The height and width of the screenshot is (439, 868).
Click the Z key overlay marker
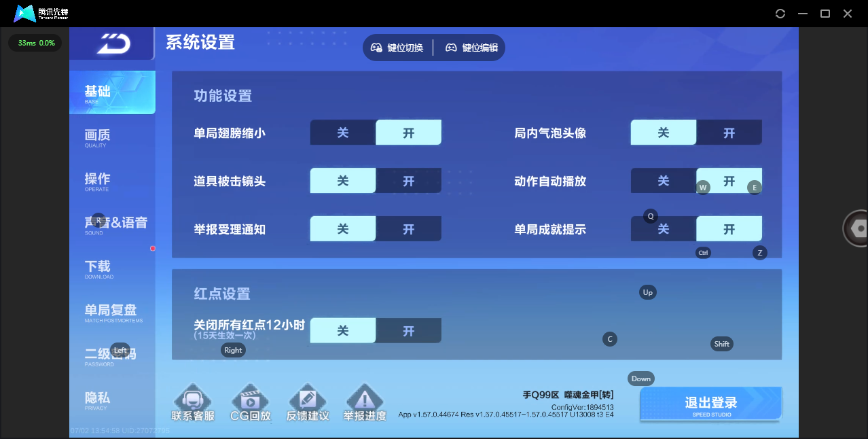(x=760, y=253)
